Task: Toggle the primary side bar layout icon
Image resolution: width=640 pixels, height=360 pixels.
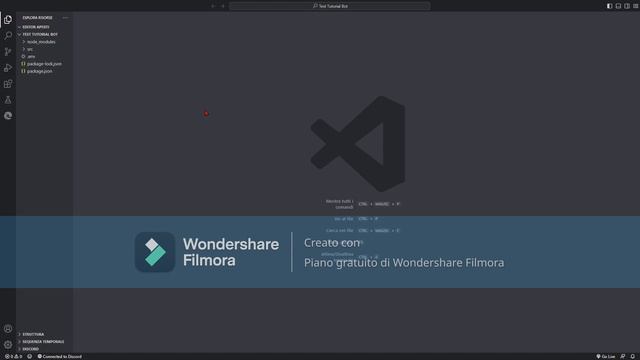Action: [x=609, y=6]
